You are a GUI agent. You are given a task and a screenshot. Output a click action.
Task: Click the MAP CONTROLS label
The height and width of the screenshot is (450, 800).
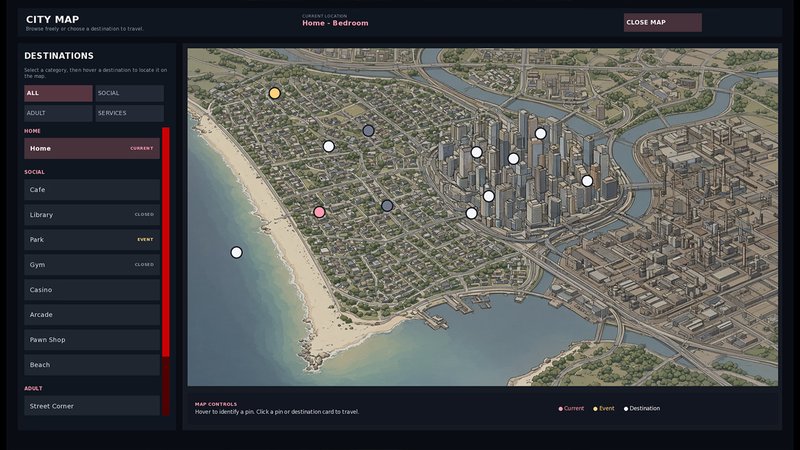click(x=216, y=404)
